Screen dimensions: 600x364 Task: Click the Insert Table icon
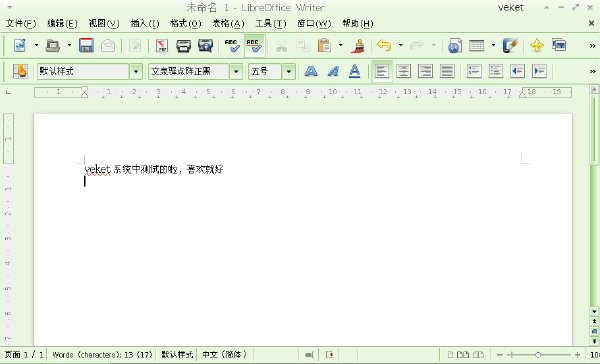click(476, 46)
